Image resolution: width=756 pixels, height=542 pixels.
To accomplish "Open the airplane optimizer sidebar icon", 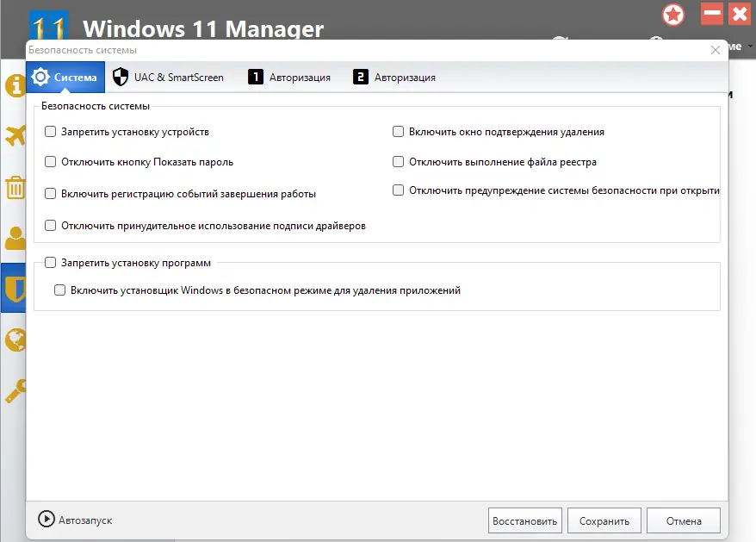I will click(x=14, y=135).
